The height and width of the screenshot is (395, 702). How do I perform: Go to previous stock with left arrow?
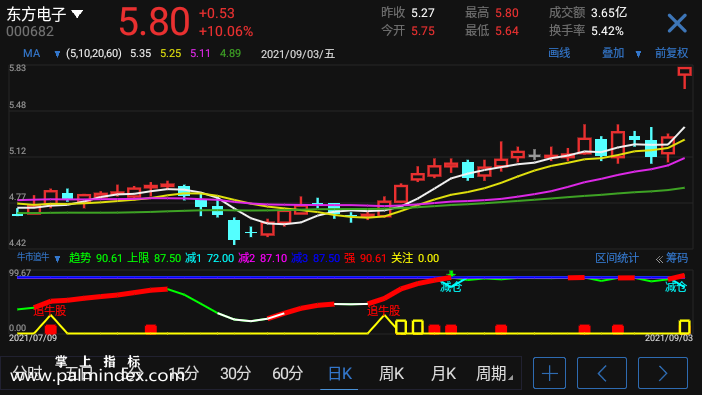pos(602,373)
